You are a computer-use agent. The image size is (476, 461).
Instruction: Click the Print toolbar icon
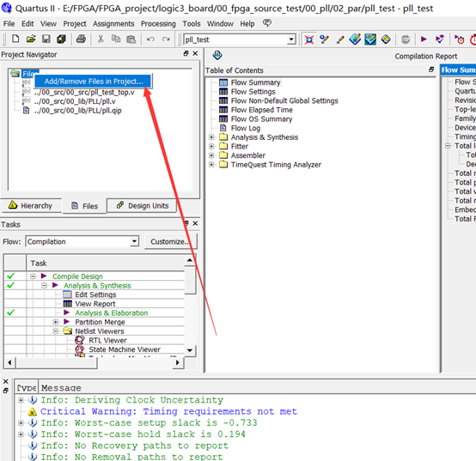click(x=81, y=39)
